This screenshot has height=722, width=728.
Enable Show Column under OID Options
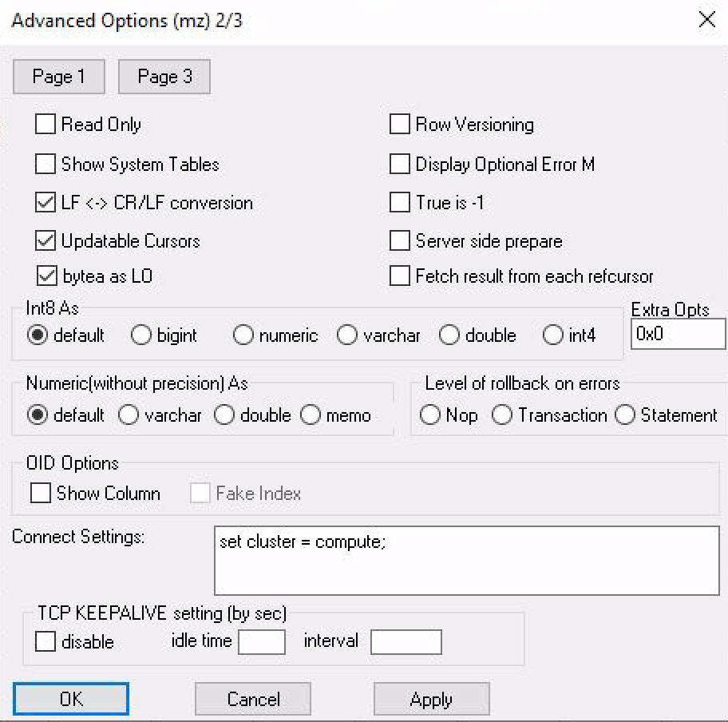tap(40, 493)
